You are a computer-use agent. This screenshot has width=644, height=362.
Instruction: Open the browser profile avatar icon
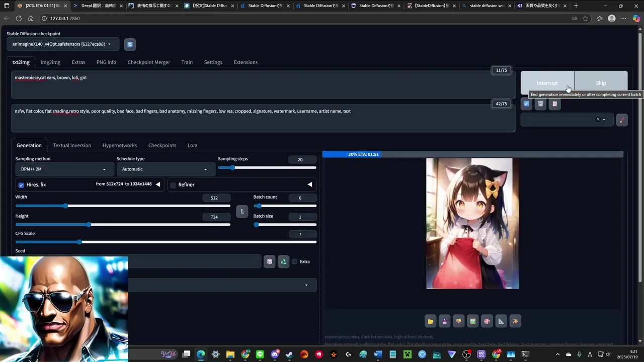pyautogui.click(x=612, y=18)
